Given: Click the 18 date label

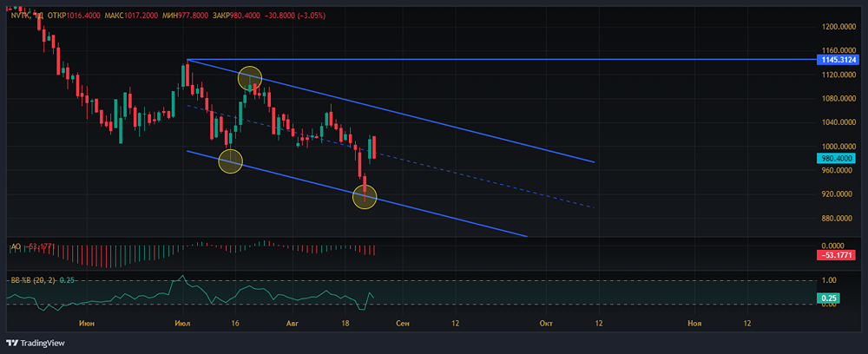Looking at the screenshot, I should click(x=345, y=323).
